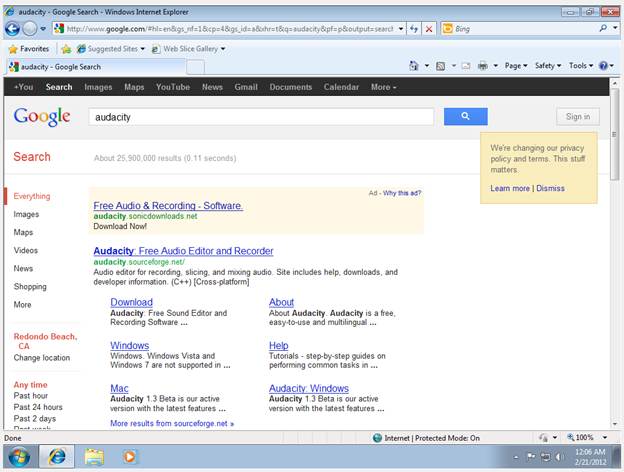Open Gmail in Google top bar
Image resolution: width=624 pixels, height=472 pixels.
(246, 87)
